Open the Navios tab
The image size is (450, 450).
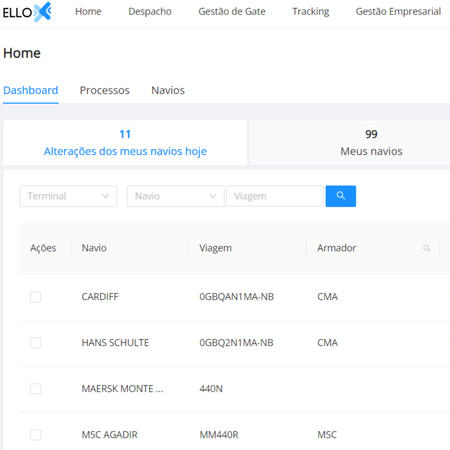pyautogui.click(x=168, y=90)
